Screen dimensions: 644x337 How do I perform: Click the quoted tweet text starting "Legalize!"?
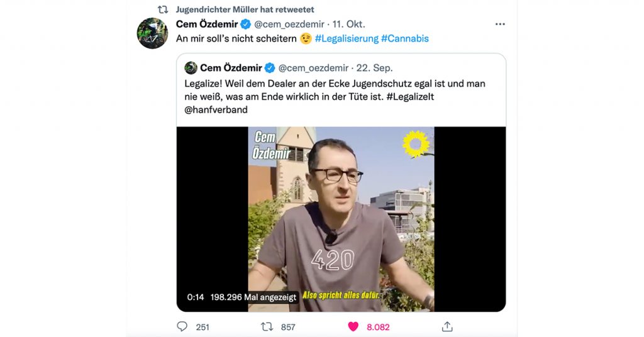coord(335,96)
